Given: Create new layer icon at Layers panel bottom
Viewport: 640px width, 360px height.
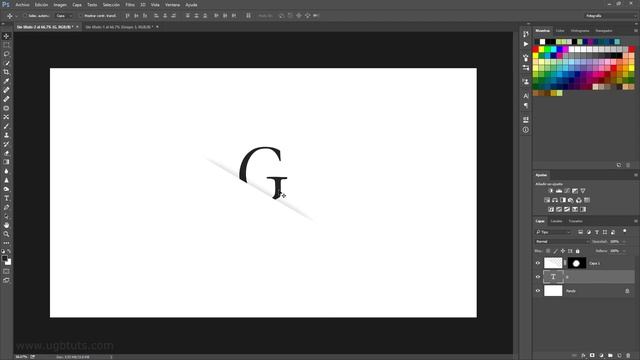Looking at the screenshot, I should [619, 356].
